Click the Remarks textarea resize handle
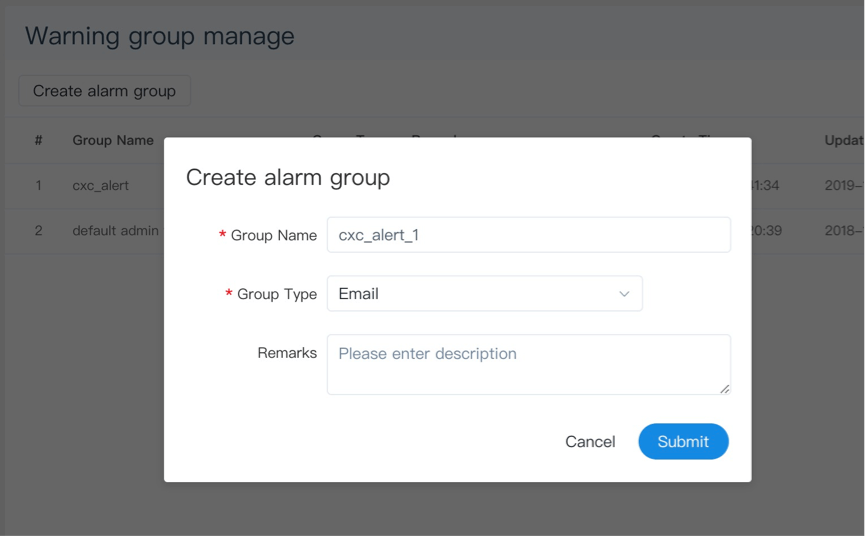The image size is (865, 536). coord(725,388)
